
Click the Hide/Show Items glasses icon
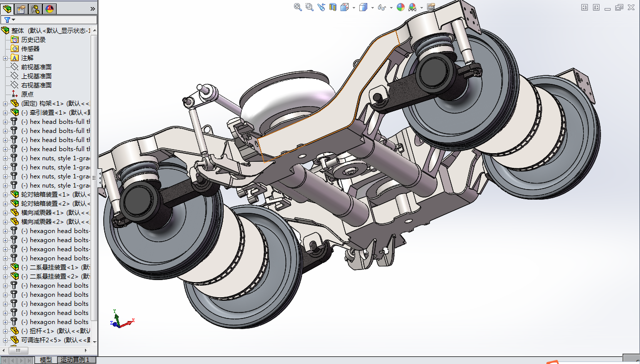point(381,7)
